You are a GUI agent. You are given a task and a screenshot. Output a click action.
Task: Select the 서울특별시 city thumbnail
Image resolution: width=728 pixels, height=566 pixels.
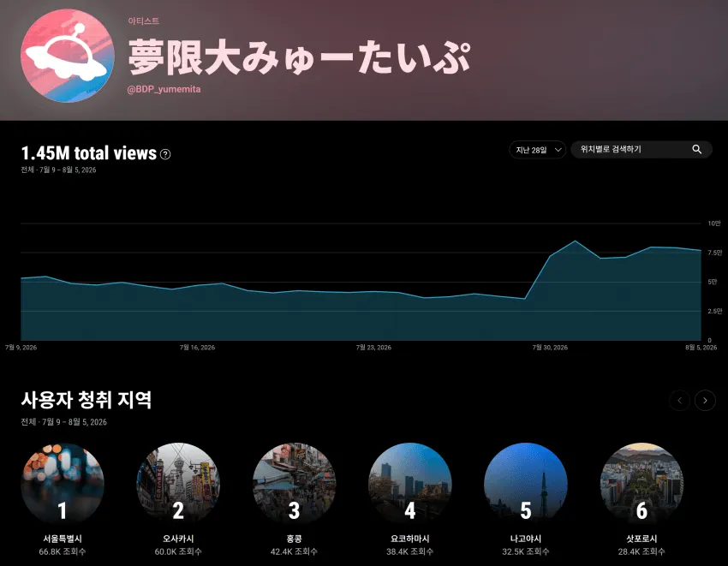coord(63,484)
